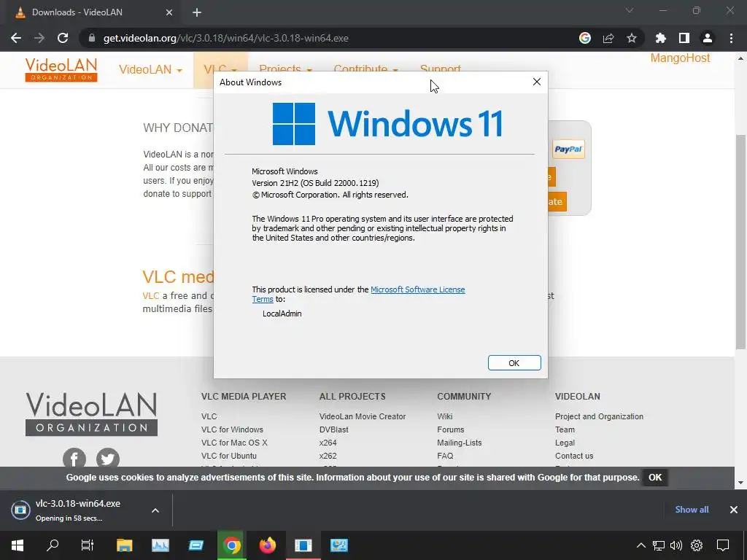Switch to Google Chrome taskbar icon
The height and width of the screenshot is (560, 747).
(231, 545)
